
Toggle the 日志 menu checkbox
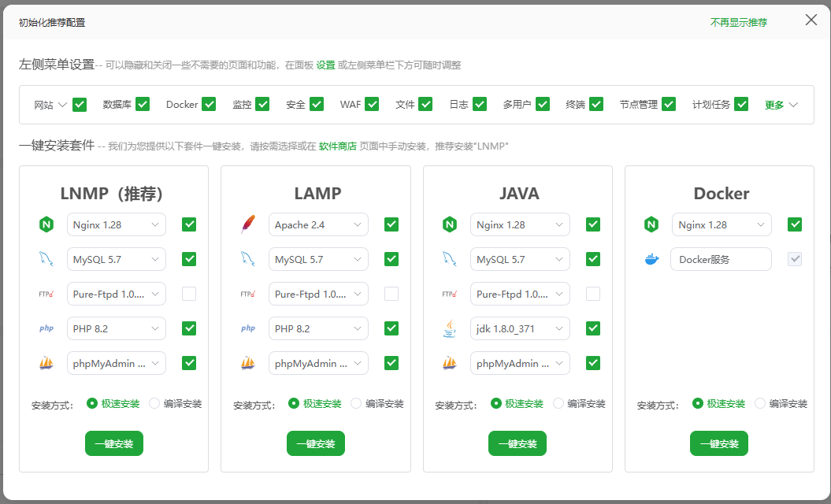[x=480, y=105]
